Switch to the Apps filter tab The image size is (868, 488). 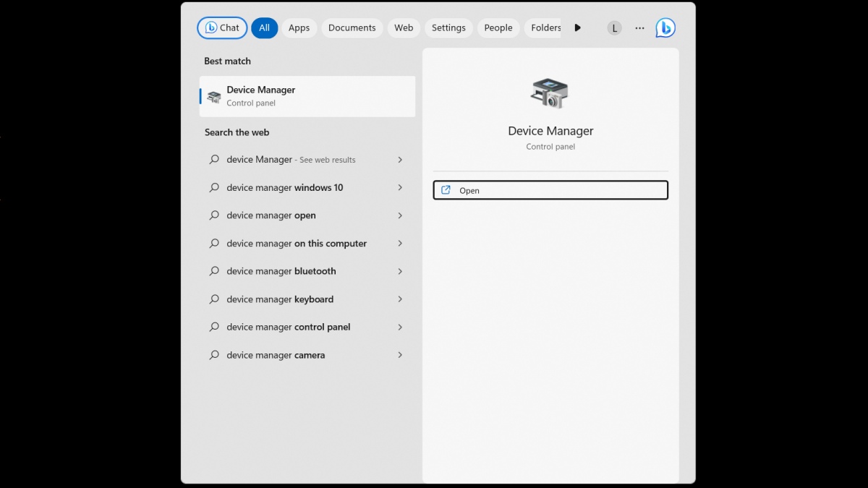299,28
